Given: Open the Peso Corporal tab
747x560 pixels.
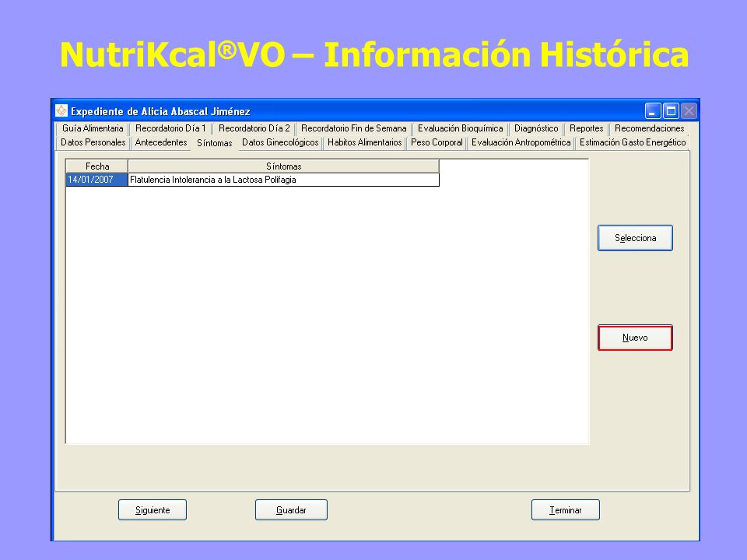Looking at the screenshot, I should pos(437,142).
